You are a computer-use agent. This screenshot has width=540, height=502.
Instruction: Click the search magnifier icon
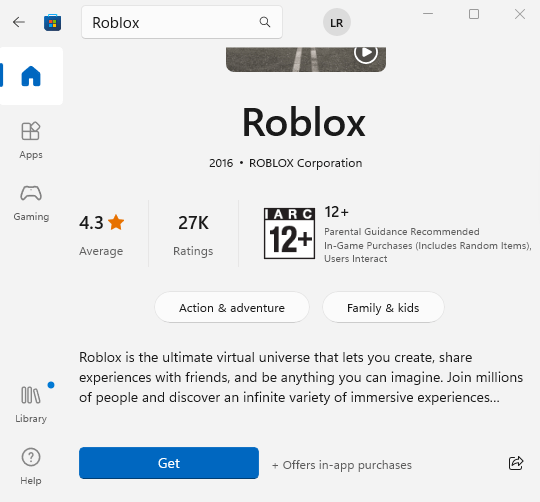pyautogui.click(x=264, y=22)
